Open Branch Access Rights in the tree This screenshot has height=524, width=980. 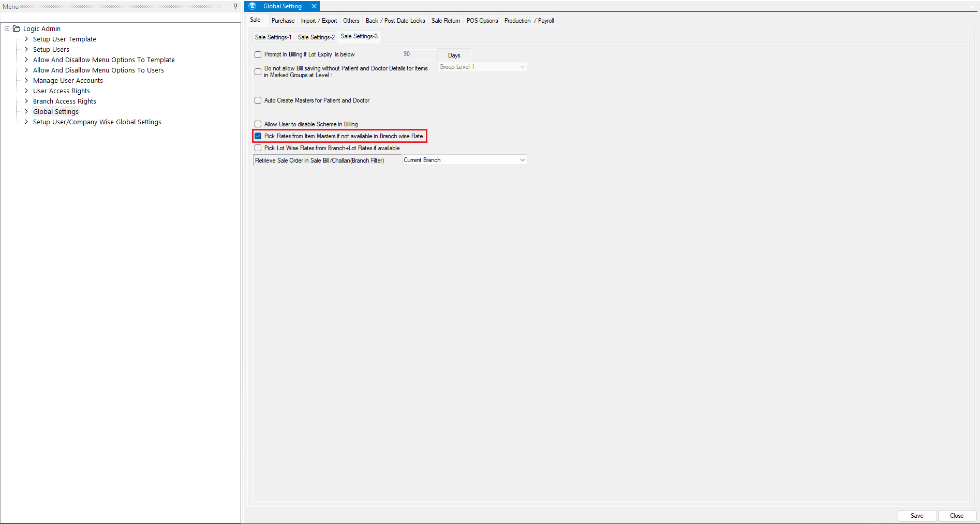[65, 101]
